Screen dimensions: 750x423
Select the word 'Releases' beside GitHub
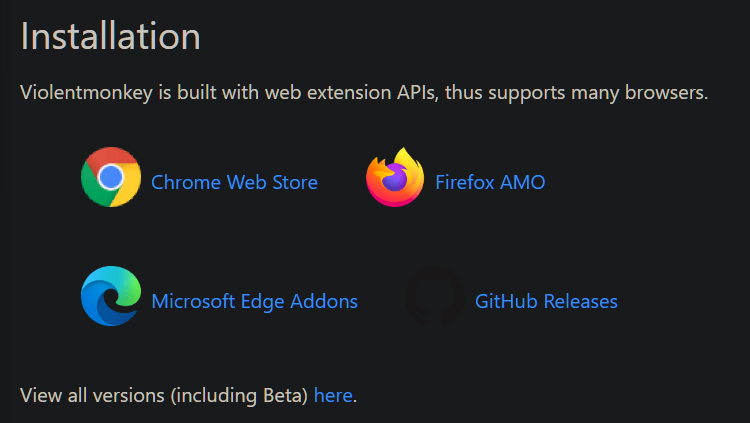tap(581, 301)
